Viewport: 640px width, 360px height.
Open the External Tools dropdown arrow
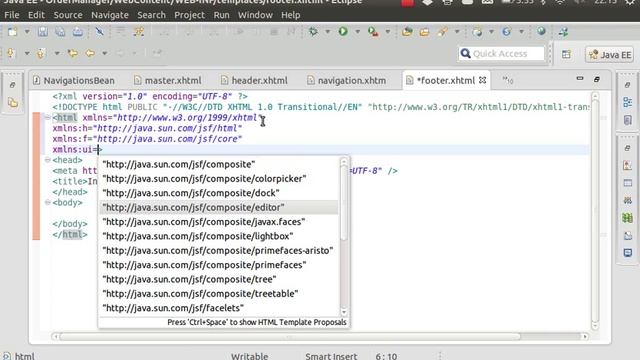(387, 32)
